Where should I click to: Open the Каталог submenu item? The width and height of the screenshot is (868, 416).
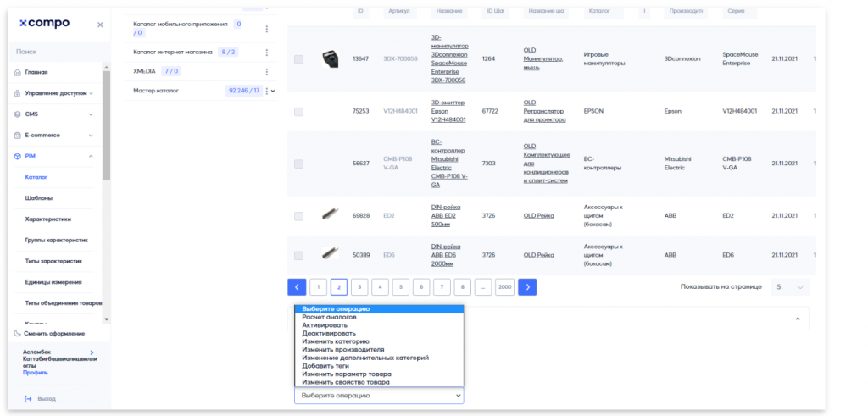36,177
